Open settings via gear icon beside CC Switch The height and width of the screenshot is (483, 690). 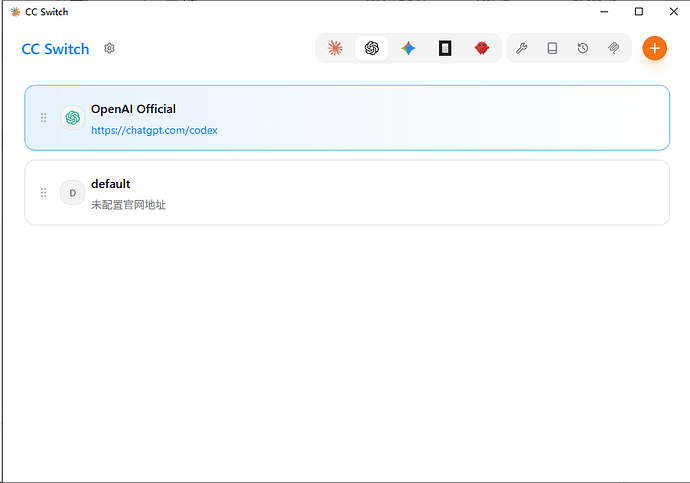(109, 48)
